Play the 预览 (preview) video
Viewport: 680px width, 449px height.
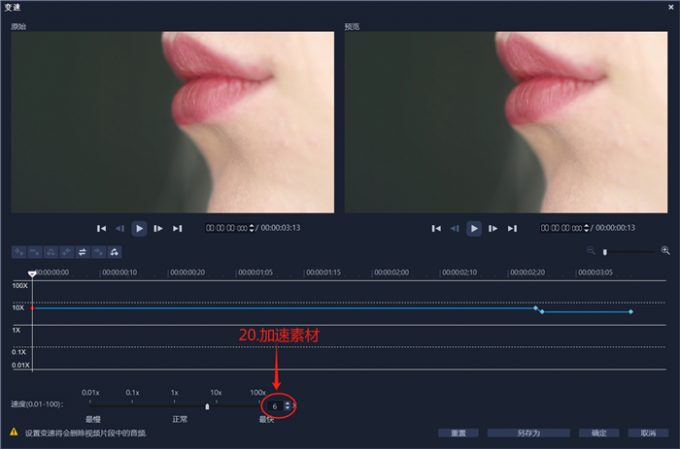click(x=474, y=228)
